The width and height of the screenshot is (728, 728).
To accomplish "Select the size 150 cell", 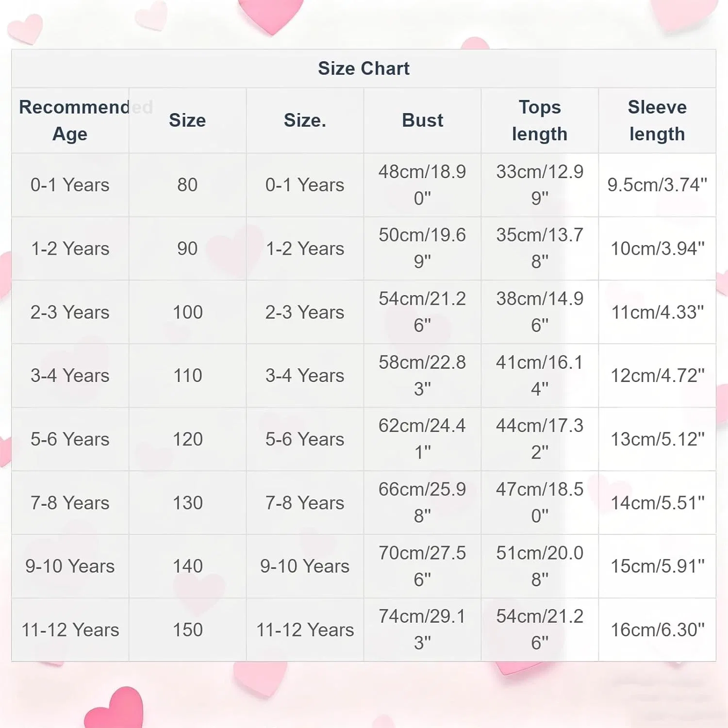I will (187, 630).
